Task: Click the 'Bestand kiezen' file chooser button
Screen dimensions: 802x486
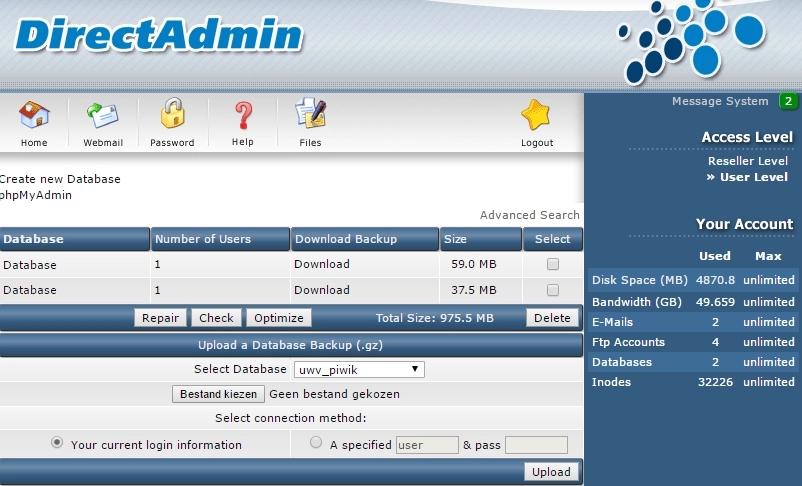Action: click(x=218, y=394)
